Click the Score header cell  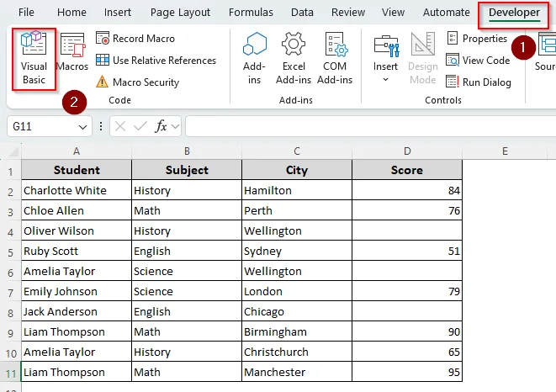pyautogui.click(x=407, y=170)
